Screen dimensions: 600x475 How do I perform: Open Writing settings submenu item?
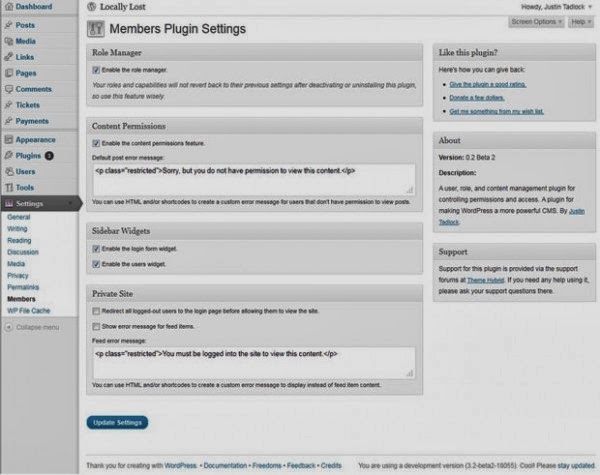point(17,229)
